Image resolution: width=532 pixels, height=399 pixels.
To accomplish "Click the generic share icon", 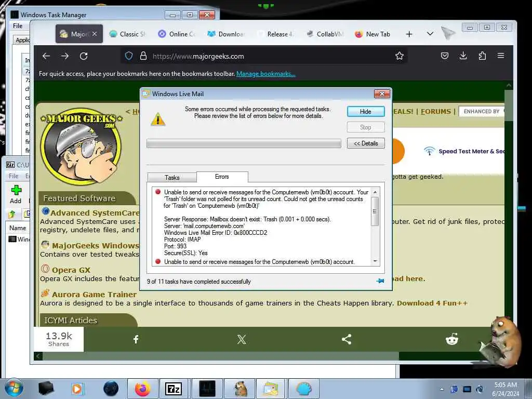I will pyautogui.click(x=347, y=339).
